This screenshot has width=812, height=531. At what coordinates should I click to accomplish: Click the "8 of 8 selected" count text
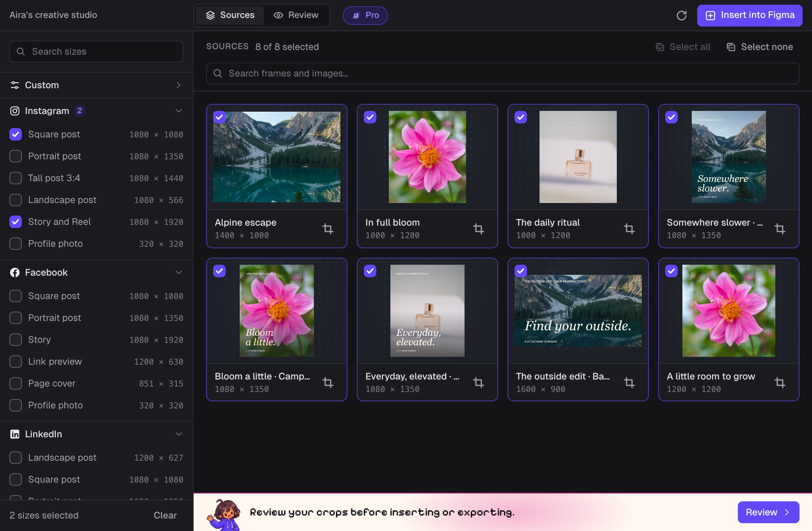click(287, 47)
